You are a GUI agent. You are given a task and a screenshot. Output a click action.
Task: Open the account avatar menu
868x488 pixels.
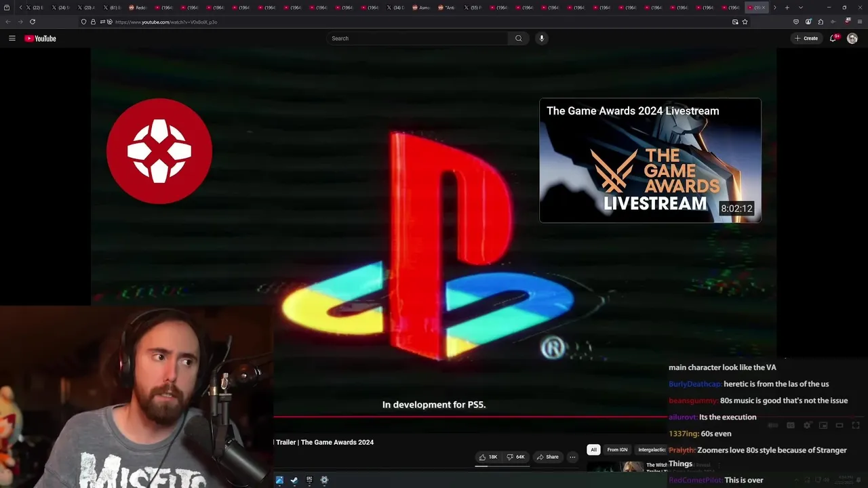(x=852, y=39)
